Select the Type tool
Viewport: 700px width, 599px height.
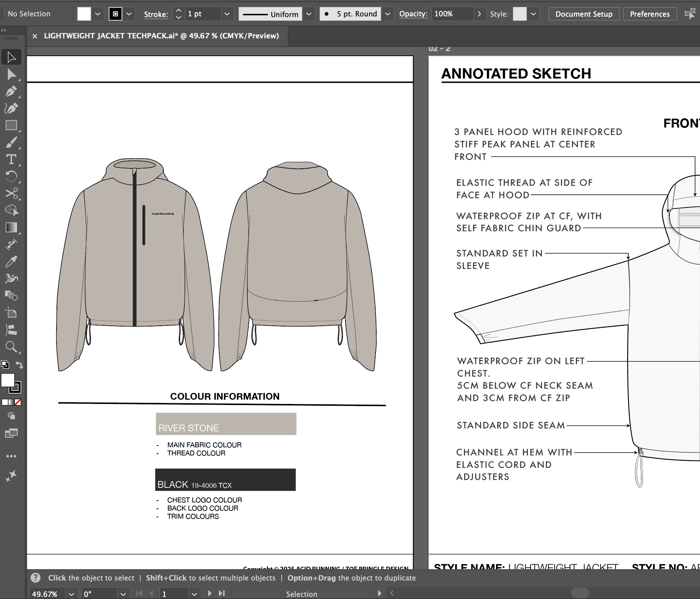pos(11,160)
